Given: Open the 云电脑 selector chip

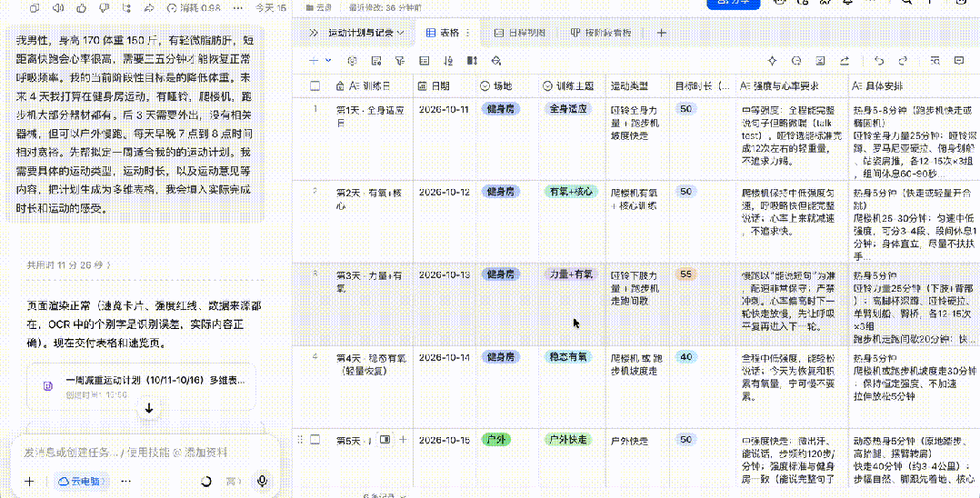Looking at the screenshot, I should 81,481.
